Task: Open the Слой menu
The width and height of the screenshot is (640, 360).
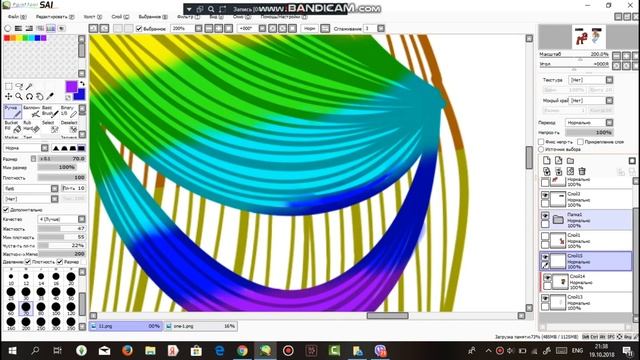Action: click(120, 17)
